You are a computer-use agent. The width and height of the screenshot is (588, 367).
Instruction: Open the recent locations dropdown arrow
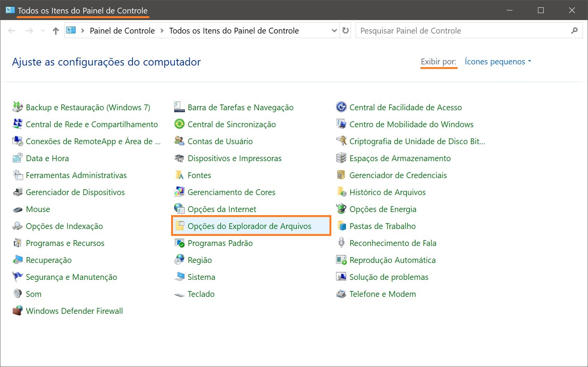coord(43,31)
